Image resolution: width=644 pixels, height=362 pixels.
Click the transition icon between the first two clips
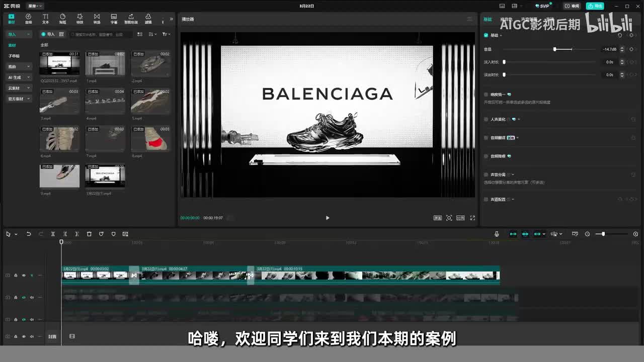click(x=134, y=276)
